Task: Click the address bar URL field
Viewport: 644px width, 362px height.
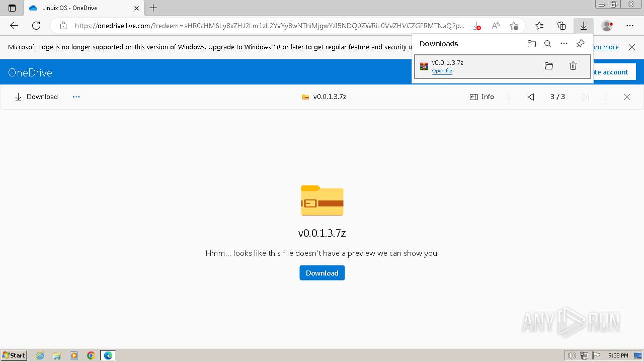Action: [x=269, y=26]
